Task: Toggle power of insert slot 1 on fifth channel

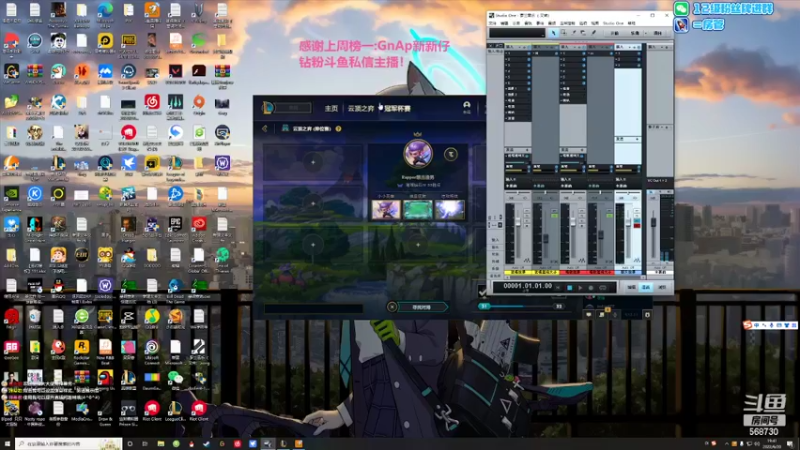Action: pos(638,54)
